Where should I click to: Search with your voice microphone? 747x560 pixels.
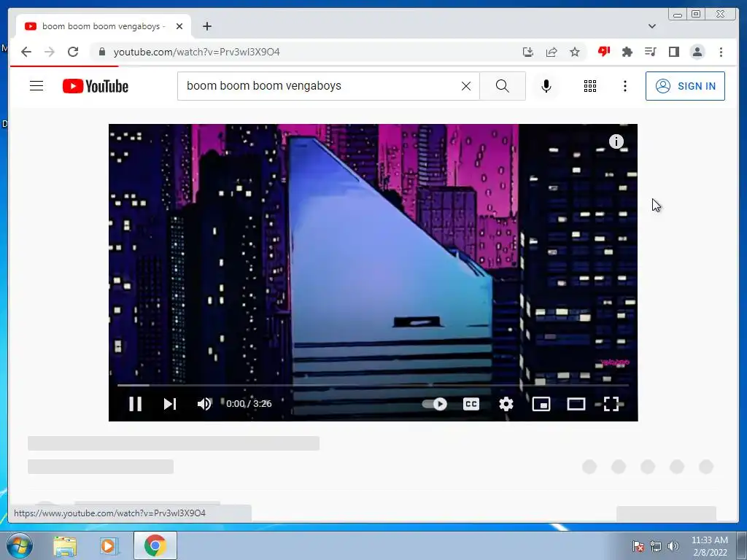546,86
